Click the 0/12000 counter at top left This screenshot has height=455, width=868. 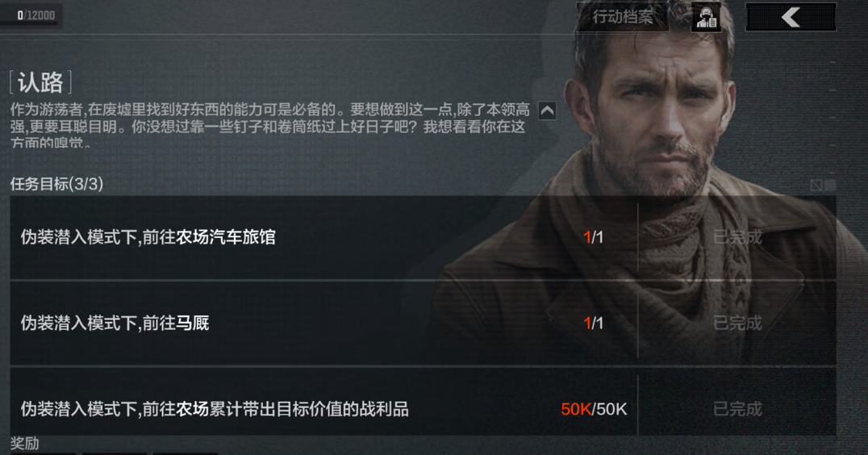pyautogui.click(x=36, y=15)
